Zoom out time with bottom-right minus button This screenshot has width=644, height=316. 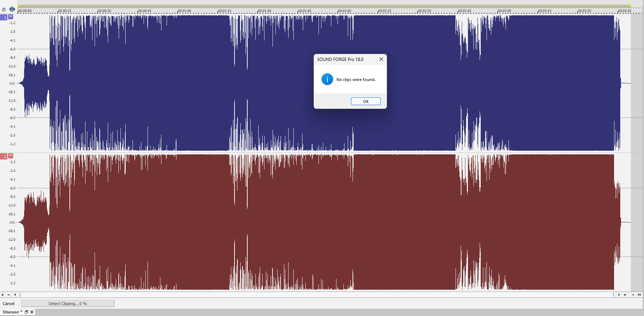pos(633,295)
